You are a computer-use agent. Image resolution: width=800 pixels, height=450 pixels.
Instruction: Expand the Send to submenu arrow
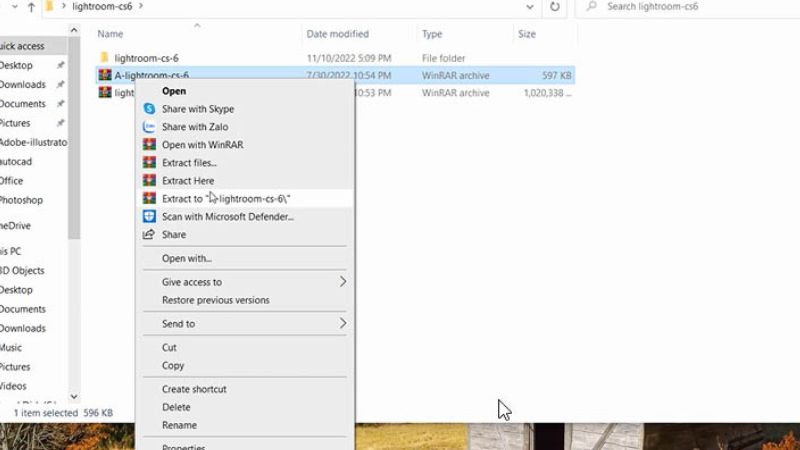coord(343,323)
